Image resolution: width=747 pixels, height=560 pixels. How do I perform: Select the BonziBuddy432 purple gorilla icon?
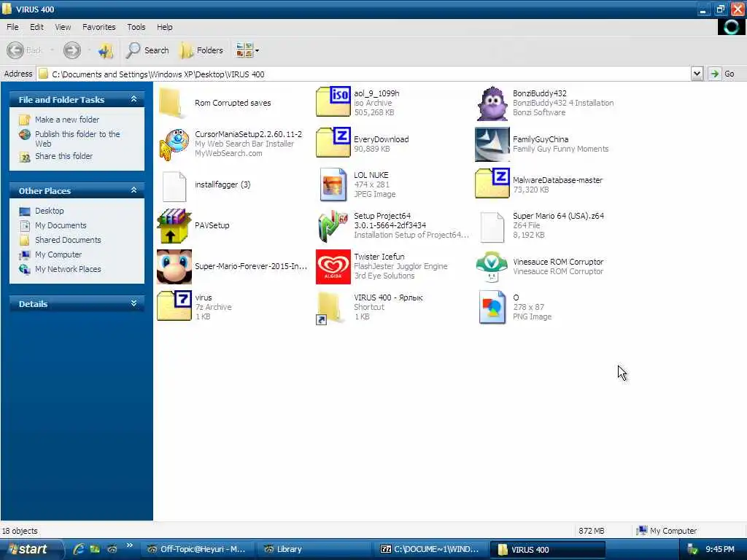492,104
